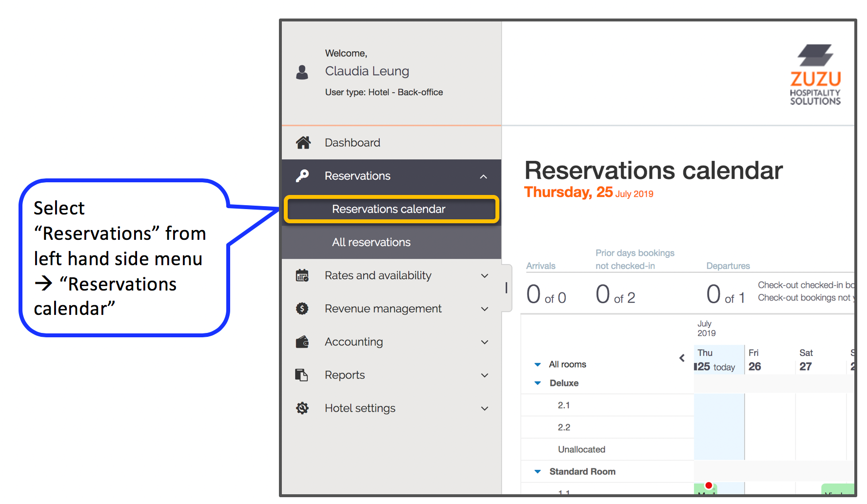Image resolution: width=867 pixels, height=504 pixels.
Task: Click the Revenue management dollar icon
Action: click(302, 309)
